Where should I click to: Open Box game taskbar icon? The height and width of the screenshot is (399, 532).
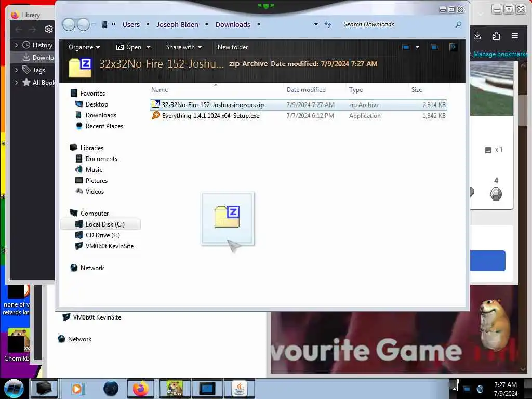pos(175,389)
